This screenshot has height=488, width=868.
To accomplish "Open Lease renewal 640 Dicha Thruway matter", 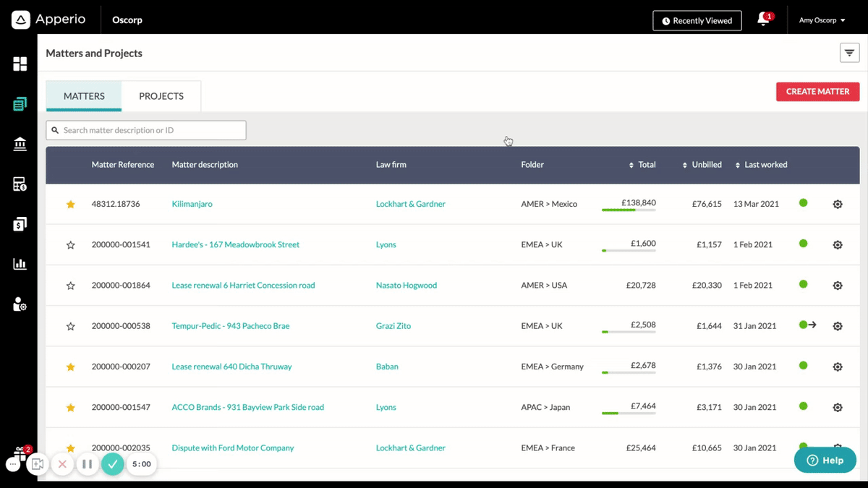I will click(x=232, y=367).
